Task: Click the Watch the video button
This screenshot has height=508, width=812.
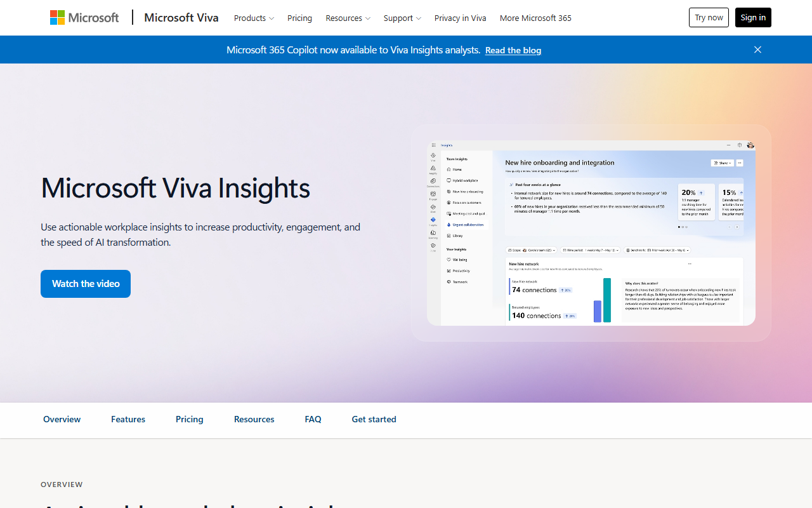Action: (x=86, y=284)
